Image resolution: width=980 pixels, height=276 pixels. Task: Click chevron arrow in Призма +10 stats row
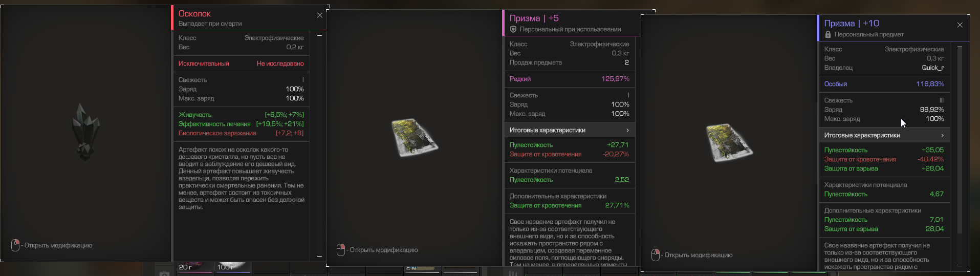pos(942,135)
